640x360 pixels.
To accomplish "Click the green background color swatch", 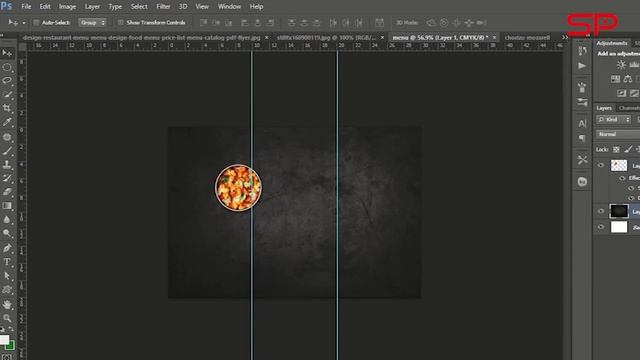I will (x=11, y=347).
